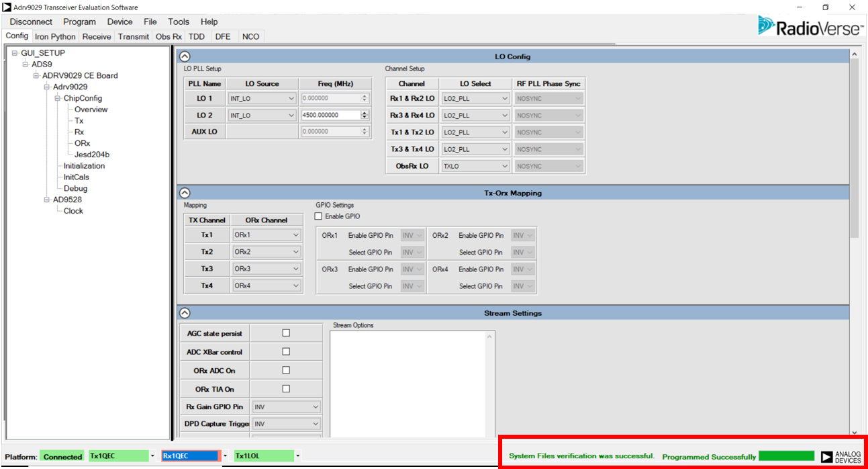Switch to the Transmit tab
This screenshot has width=868, height=469.
pyautogui.click(x=134, y=36)
